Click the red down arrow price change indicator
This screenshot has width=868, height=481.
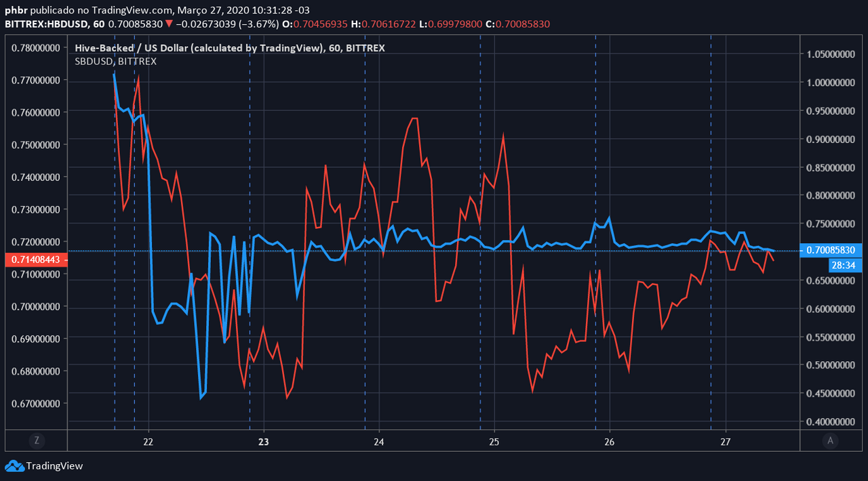click(x=169, y=24)
